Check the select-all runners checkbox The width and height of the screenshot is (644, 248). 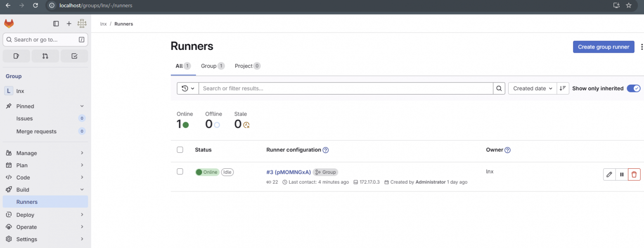[x=180, y=149]
